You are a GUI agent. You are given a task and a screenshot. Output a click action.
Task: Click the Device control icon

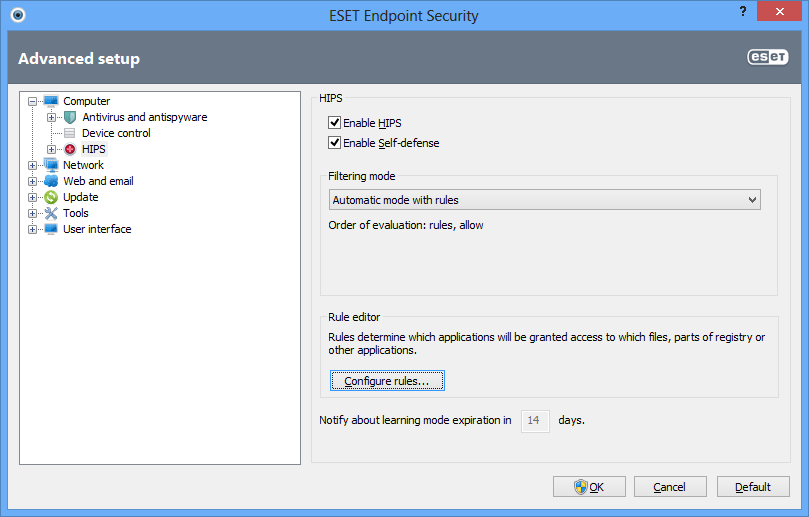click(70, 133)
